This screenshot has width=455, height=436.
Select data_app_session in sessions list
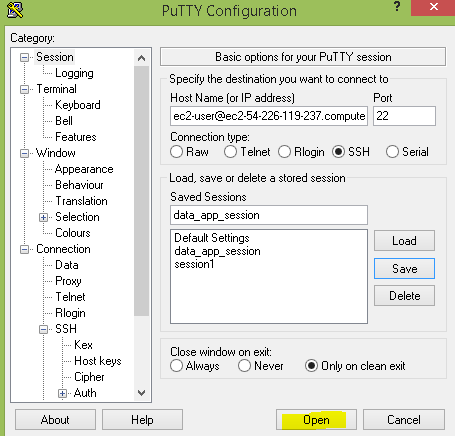[217, 251]
